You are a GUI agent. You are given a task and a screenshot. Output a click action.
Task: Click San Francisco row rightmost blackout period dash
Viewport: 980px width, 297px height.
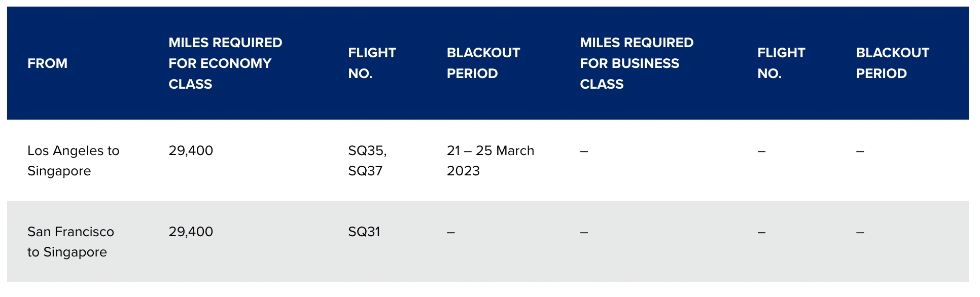point(860,232)
